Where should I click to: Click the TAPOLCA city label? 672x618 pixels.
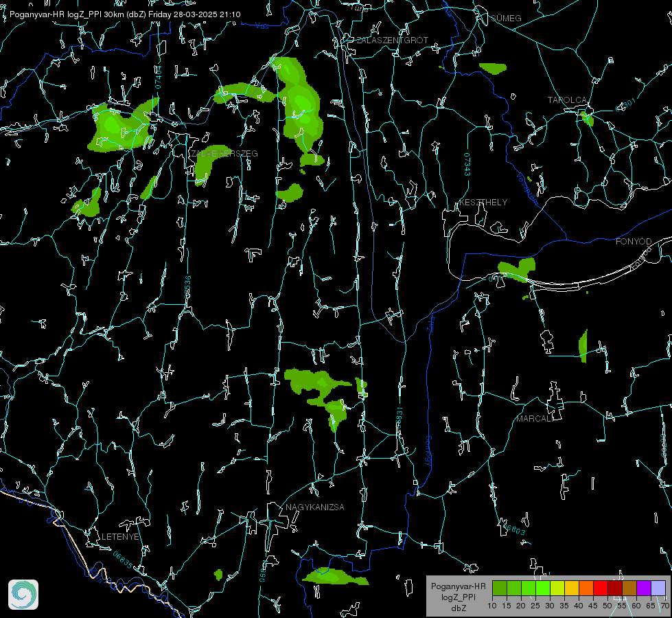567,100
